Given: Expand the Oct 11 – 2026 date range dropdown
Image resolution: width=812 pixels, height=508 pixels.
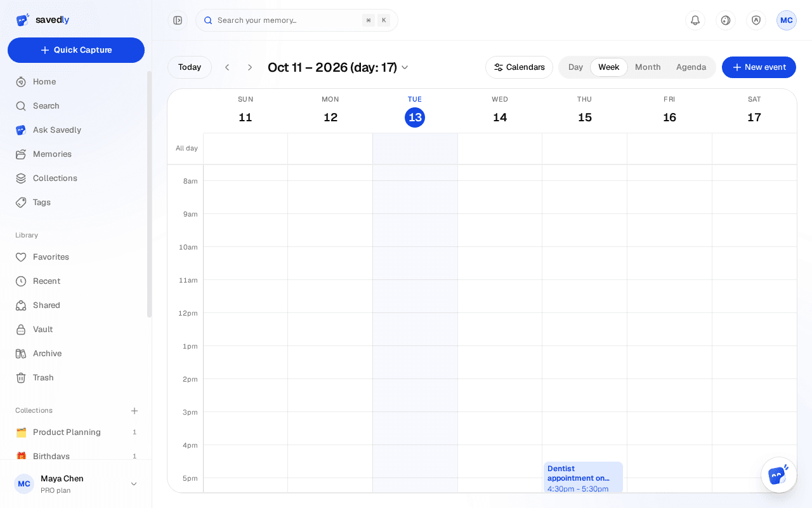Looking at the screenshot, I should click(338, 67).
